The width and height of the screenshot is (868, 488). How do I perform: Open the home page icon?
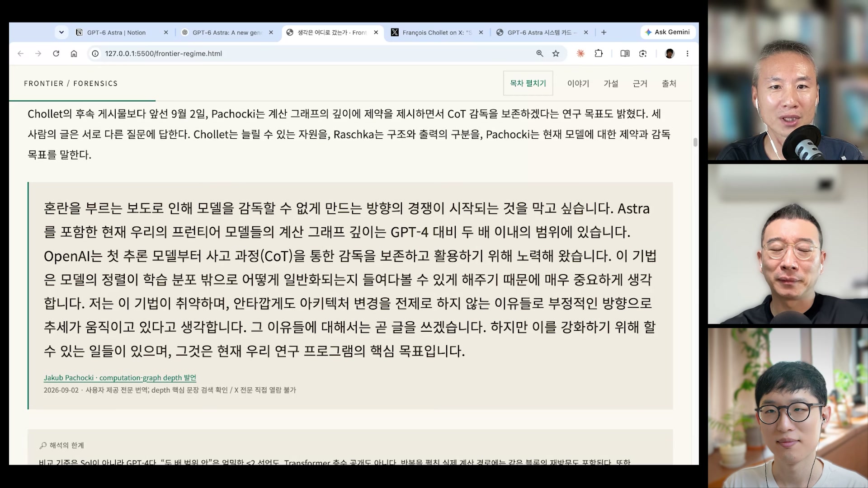click(x=74, y=53)
